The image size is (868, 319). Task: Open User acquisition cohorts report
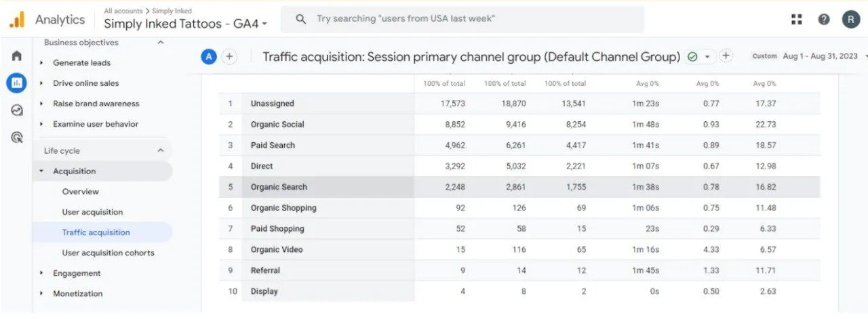point(108,253)
